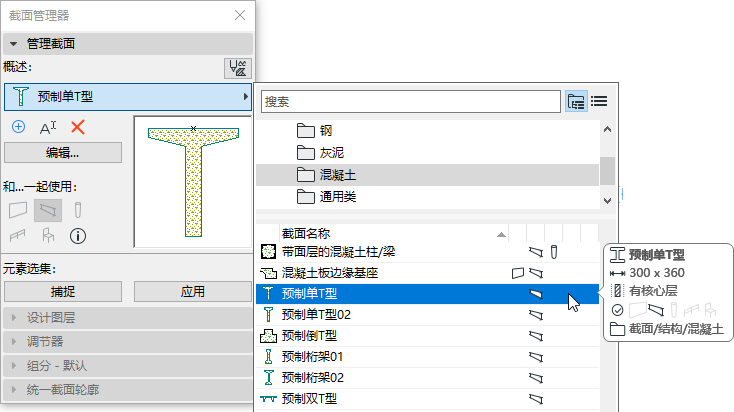Screen dimensions: 734x412
Task: Open the 预制单T型 profile dropdown
Action: point(128,97)
